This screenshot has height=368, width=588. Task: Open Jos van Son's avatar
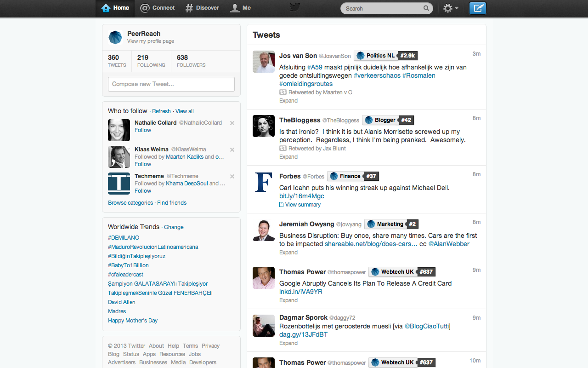[x=264, y=62]
